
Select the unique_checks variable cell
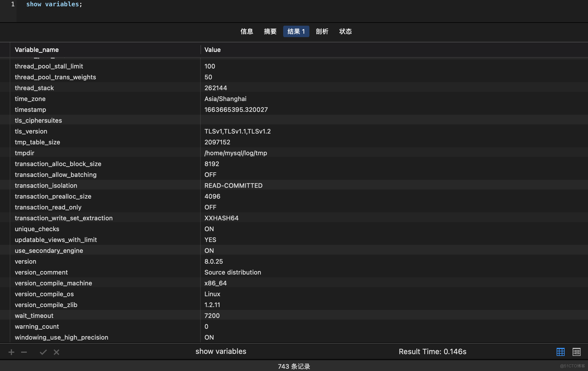click(x=37, y=229)
